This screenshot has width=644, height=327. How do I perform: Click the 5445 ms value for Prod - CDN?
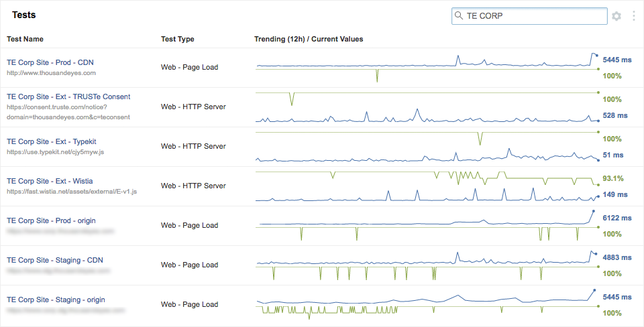617,60
